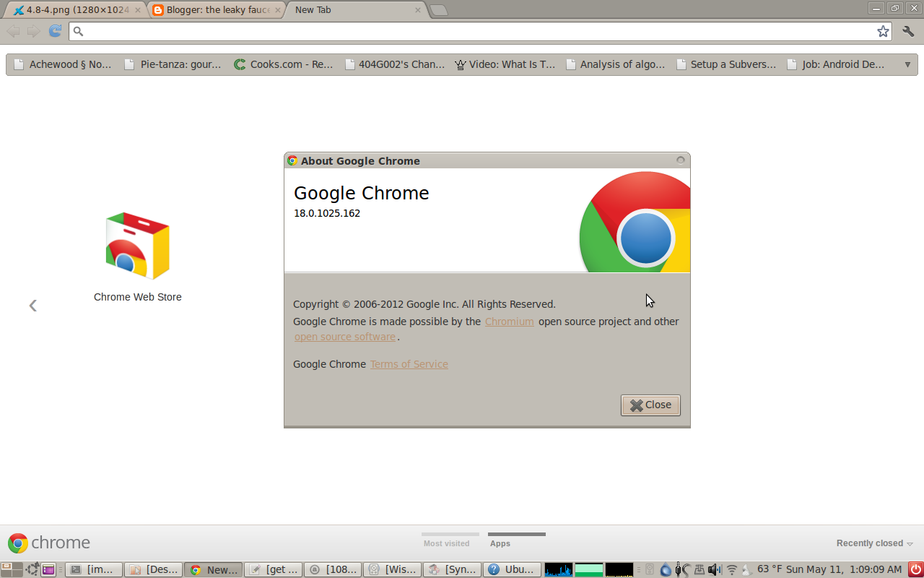Open the Job: Android De... bookmark

[x=837, y=64]
